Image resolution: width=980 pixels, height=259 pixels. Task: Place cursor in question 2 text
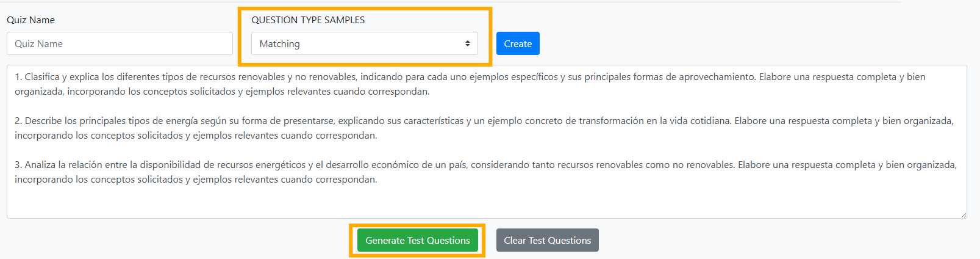pyautogui.click(x=484, y=128)
